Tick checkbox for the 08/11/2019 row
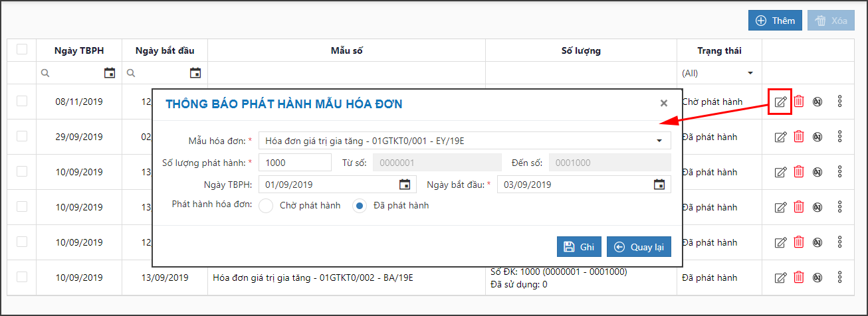Screen dimensions: 868x316 coord(22,101)
